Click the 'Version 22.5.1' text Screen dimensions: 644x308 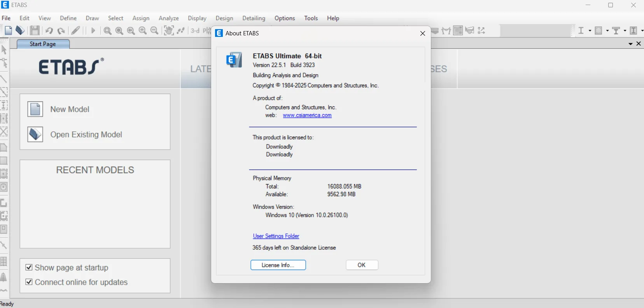pyautogui.click(x=269, y=65)
